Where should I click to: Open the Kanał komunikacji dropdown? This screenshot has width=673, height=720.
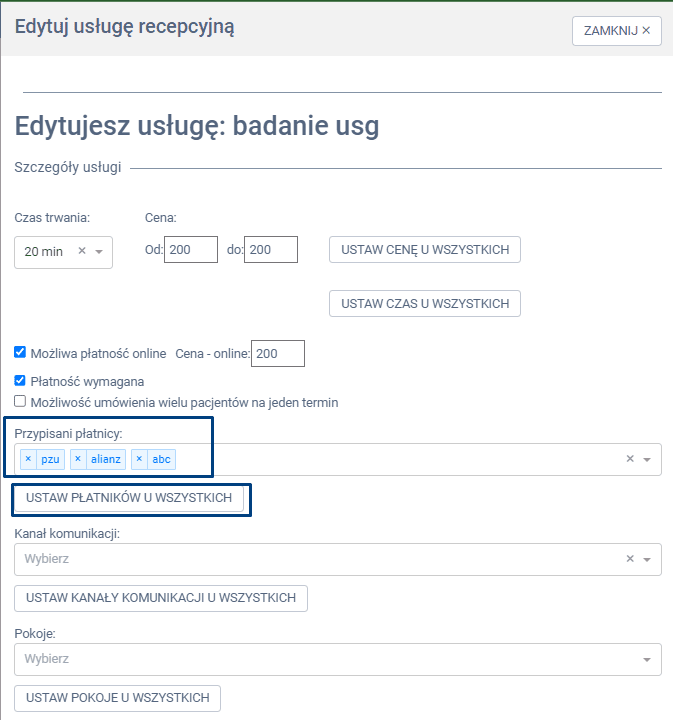[x=647, y=560]
